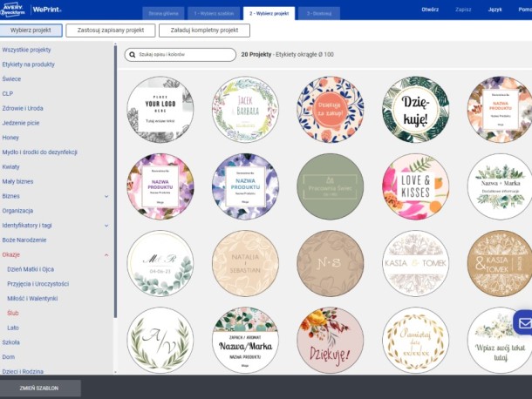Screen dimensions: 532x399
Task: Choose the Nazwa/Marka zapach design
Action: (x=245, y=341)
